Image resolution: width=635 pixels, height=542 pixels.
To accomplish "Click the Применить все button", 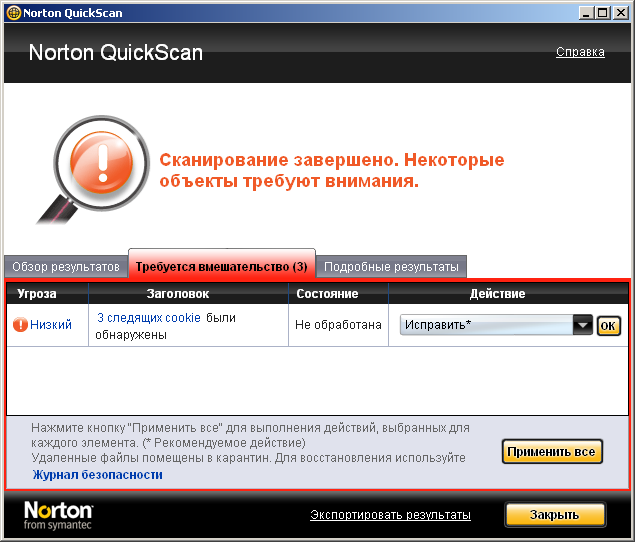I will 552,451.
